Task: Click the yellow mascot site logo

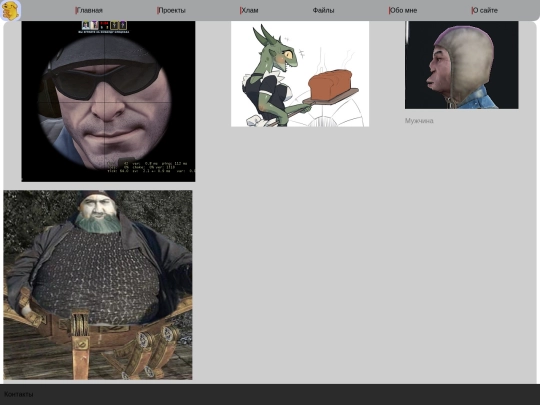Action: 10,10
